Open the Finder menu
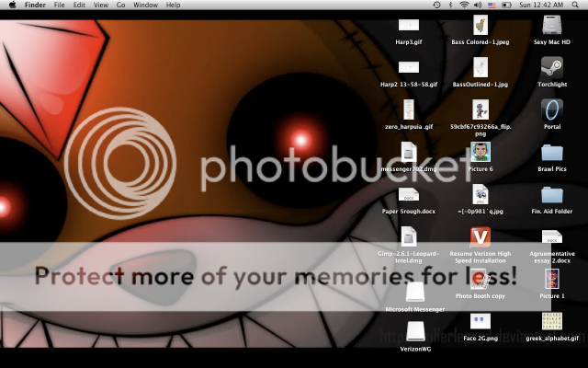Image resolution: width=588 pixels, height=368 pixels. (35, 5)
